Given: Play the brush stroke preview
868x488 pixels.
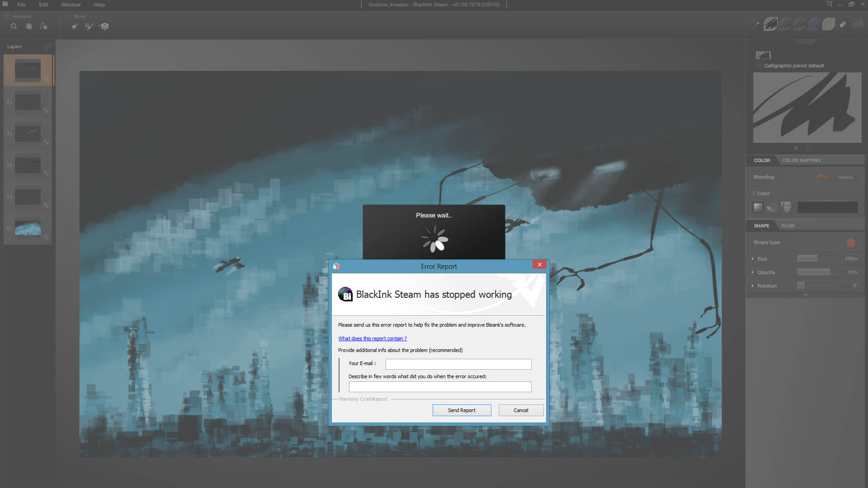Looking at the screenshot, I should click(797, 148).
